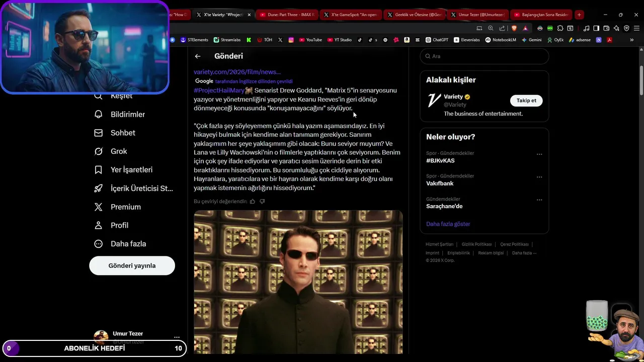644x362 pixels.
Task: Open the Gemini bookmark
Action: point(531,40)
